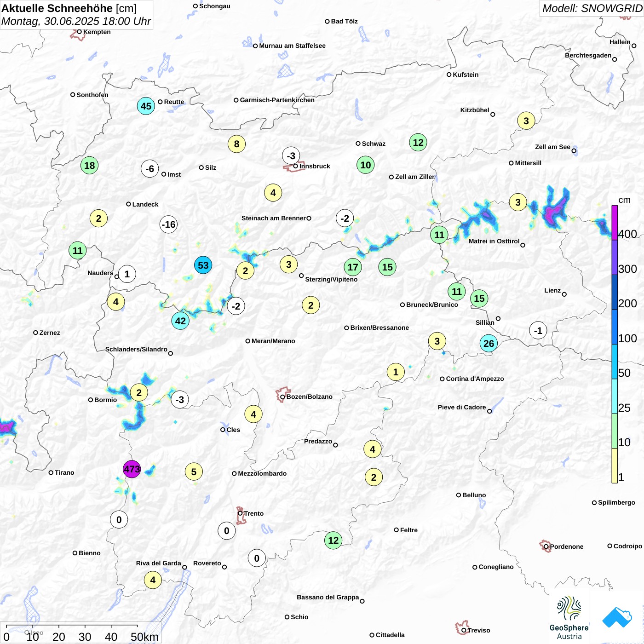Click the 45 cm marker beside Reutte
The width and height of the screenshot is (644, 644).
[146, 106]
